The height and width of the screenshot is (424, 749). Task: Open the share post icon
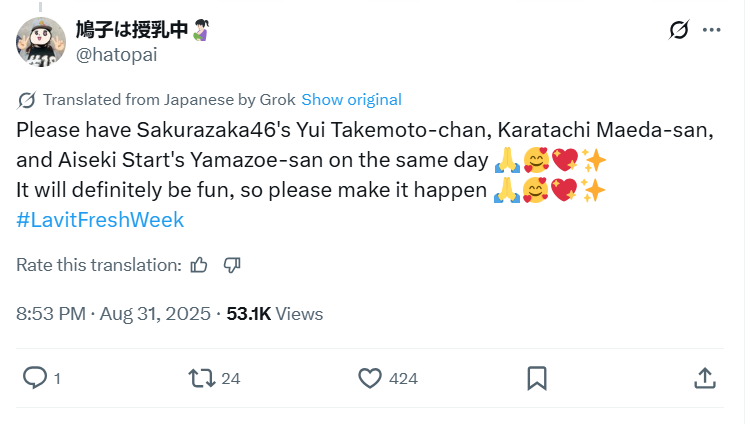703,377
